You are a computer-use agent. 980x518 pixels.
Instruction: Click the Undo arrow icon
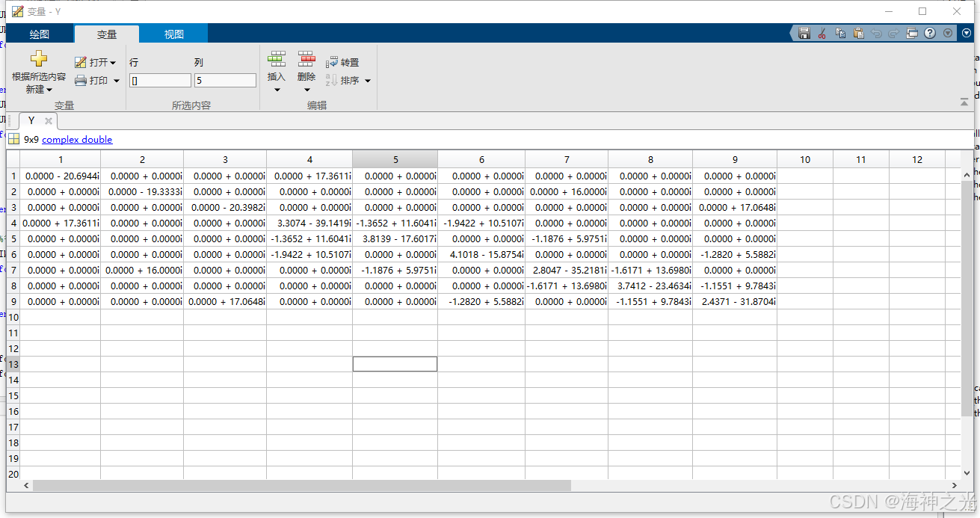pyautogui.click(x=876, y=33)
